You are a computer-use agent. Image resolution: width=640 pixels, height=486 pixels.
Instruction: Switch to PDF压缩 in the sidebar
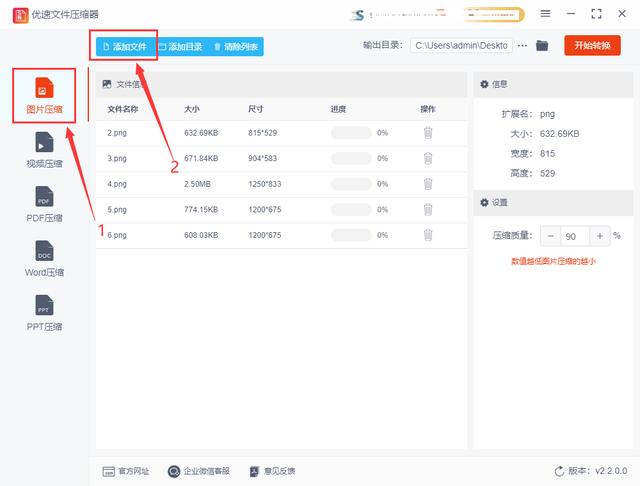pyautogui.click(x=44, y=204)
